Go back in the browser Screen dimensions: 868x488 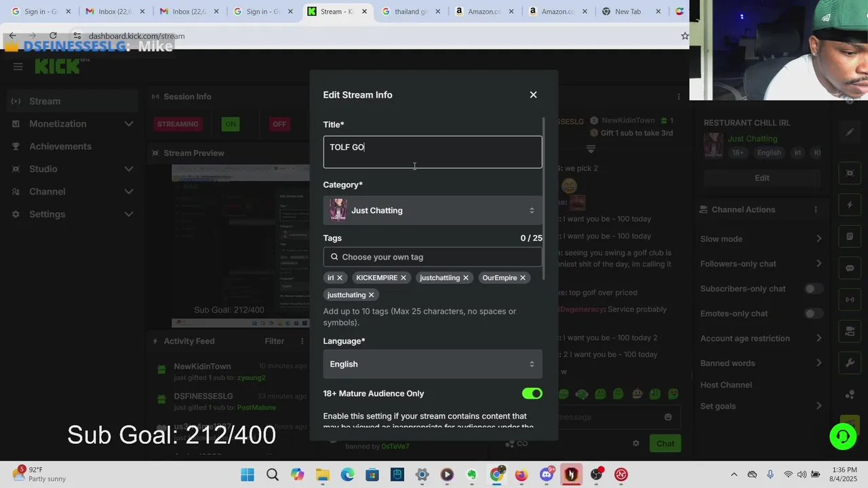[12, 36]
